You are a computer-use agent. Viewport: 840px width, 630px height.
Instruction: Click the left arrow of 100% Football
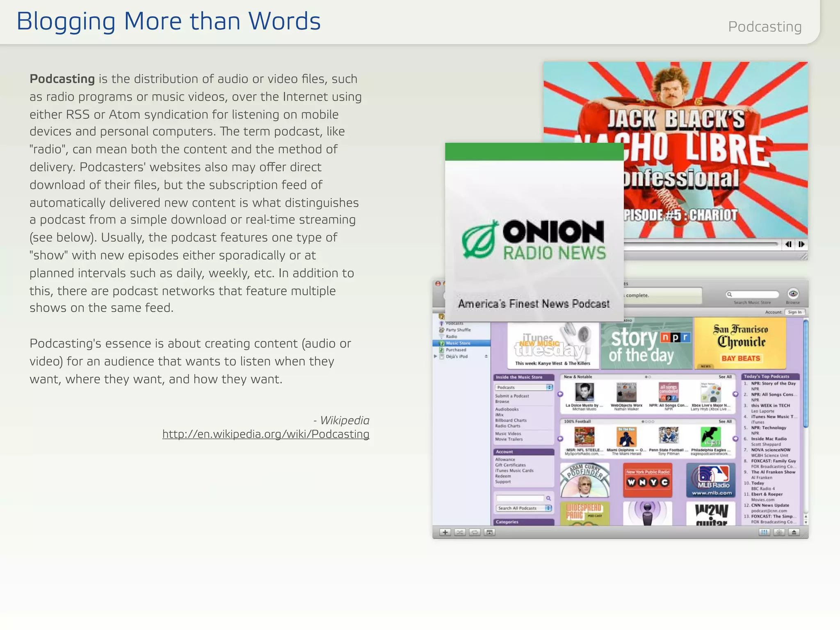[560, 438]
